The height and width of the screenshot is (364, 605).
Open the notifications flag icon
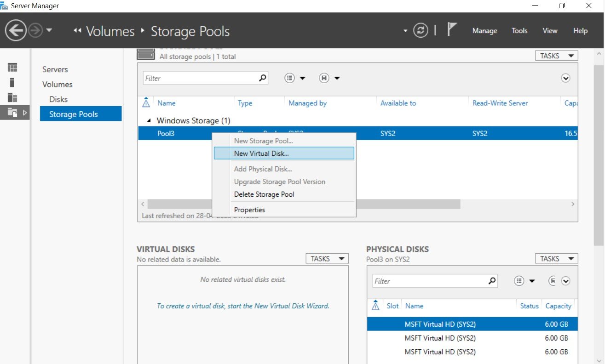452,30
